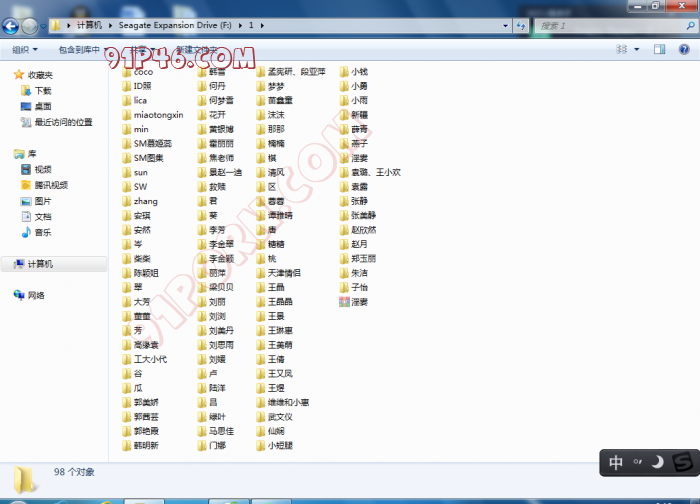Open the 组织 dropdown menu
Screen dimensions: 700x504
24,48
